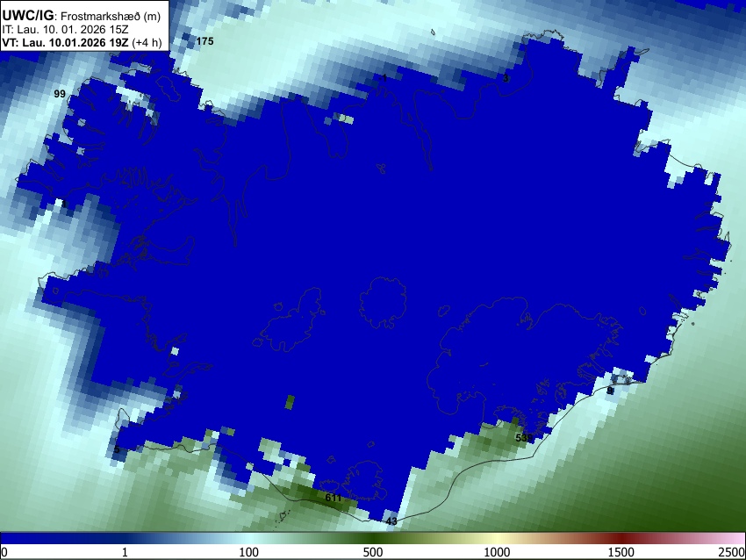The width and height of the screenshot is (746, 560).
Task: Click the color scale label '0'
Action: (x=4, y=552)
